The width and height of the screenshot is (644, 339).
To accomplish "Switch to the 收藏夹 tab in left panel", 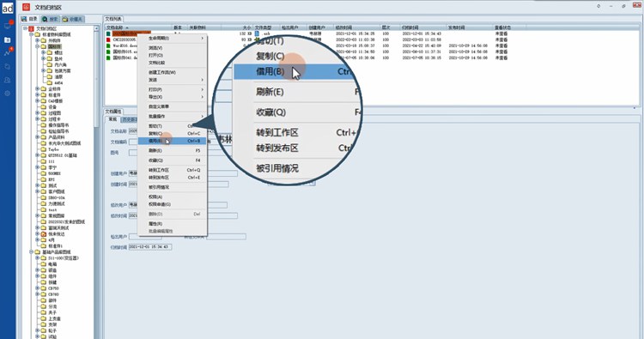I will pos(73,19).
